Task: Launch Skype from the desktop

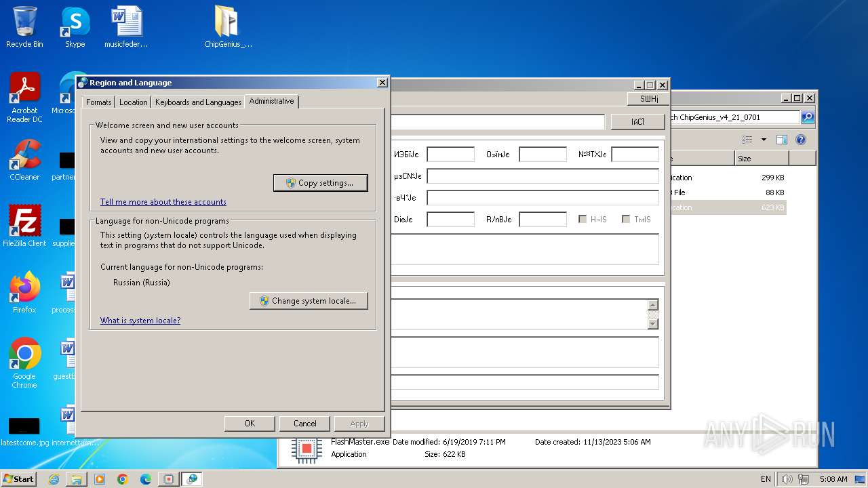Action: pos(75,27)
